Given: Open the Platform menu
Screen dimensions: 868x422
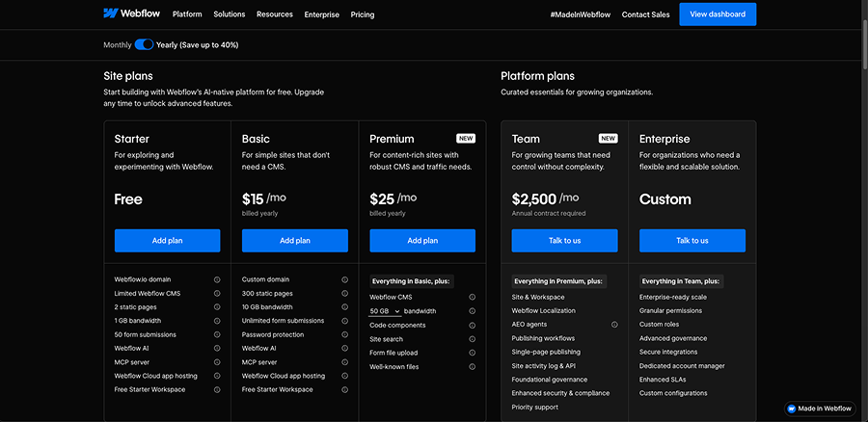Looking at the screenshot, I should [x=187, y=14].
